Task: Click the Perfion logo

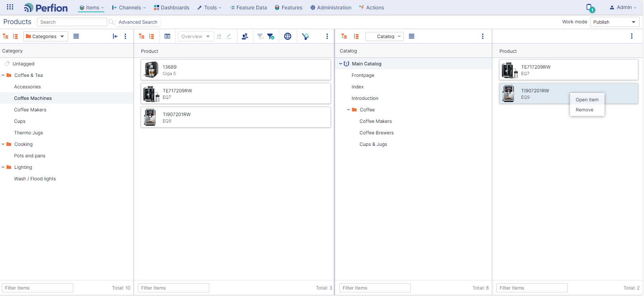Action: (x=46, y=8)
